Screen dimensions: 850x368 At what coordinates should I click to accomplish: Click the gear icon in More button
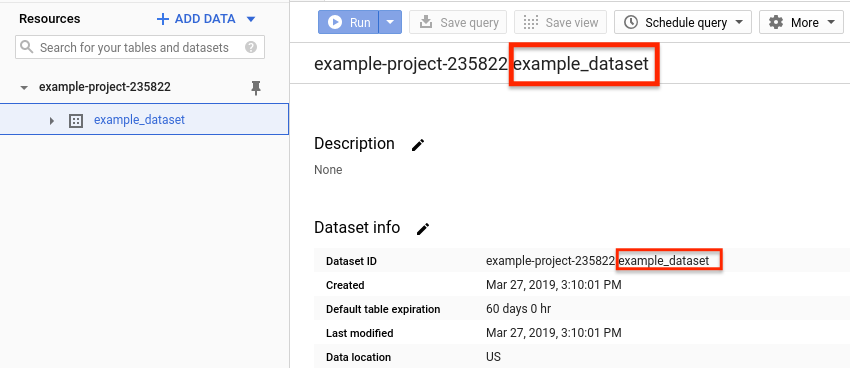pyautogui.click(x=776, y=22)
